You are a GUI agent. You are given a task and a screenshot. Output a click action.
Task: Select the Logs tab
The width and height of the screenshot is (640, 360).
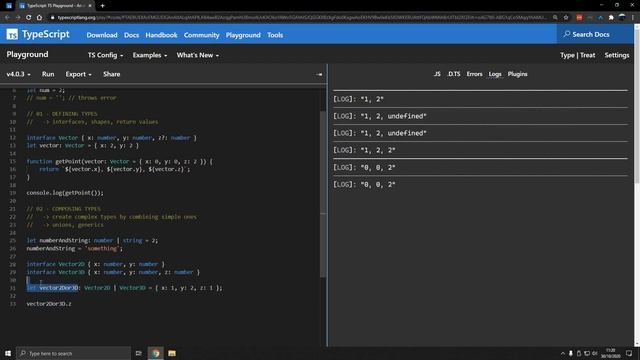[495, 74]
